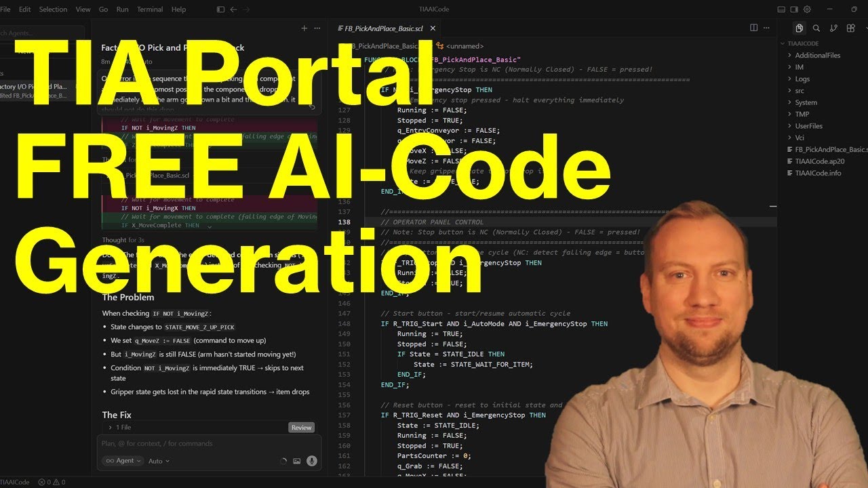Expand the Vci folder
Image resolution: width=868 pixels, height=488 pixels.
coord(800,138)
